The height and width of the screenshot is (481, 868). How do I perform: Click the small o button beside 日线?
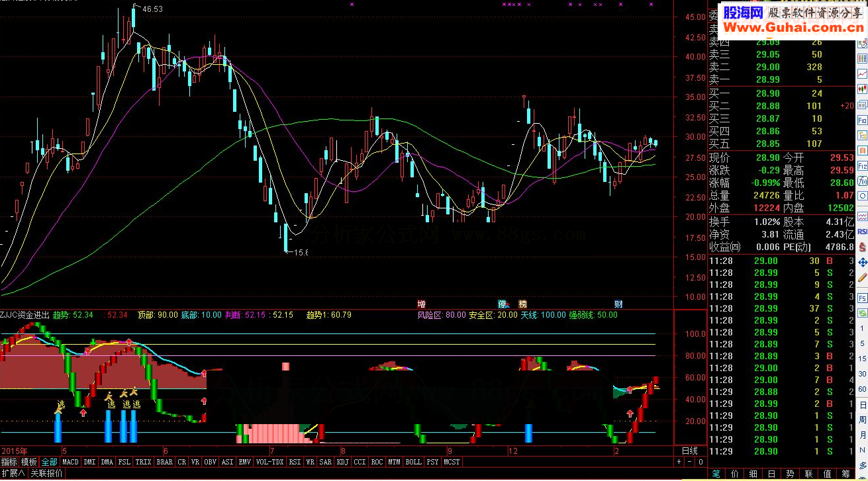700,462
